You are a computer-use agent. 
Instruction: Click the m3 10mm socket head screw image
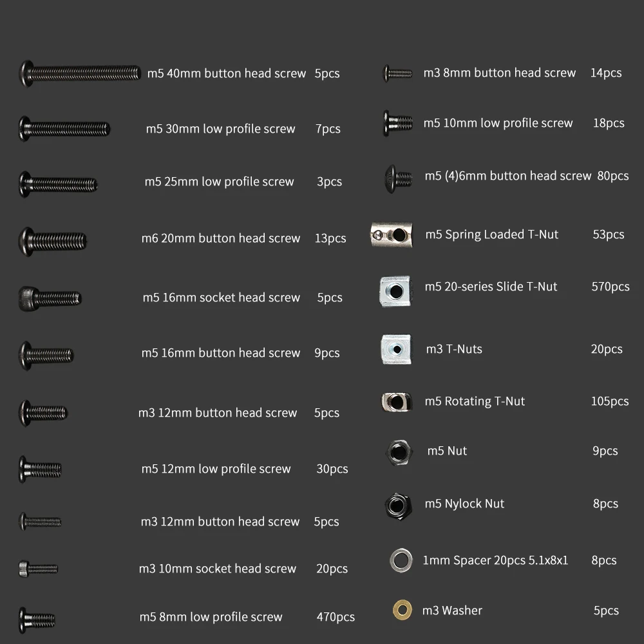[x=38, y=569]
